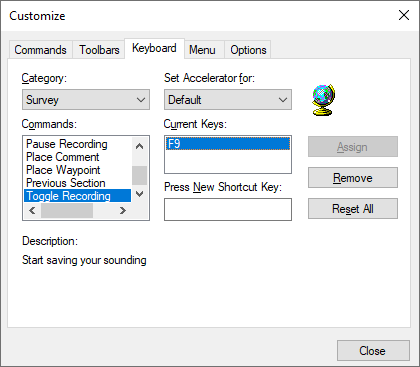Select the Pause Recording command
The width and height of the screenshot is (420, 367).
click(x=67, y=144)
